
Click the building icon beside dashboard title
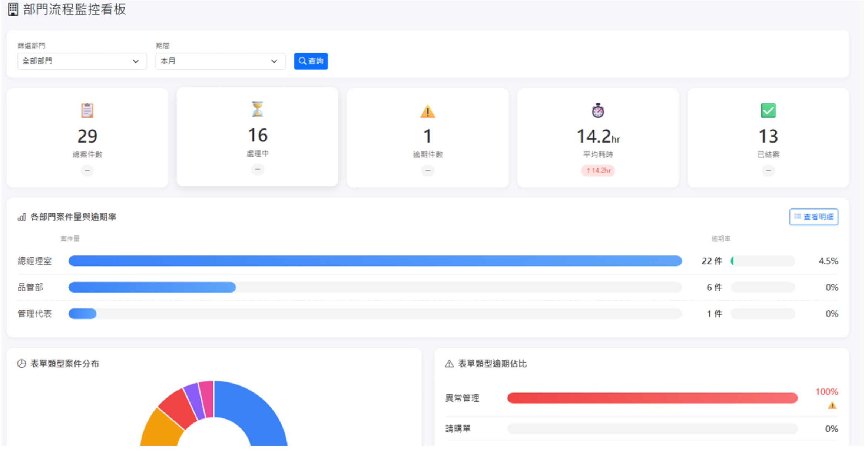coord(13,9)
